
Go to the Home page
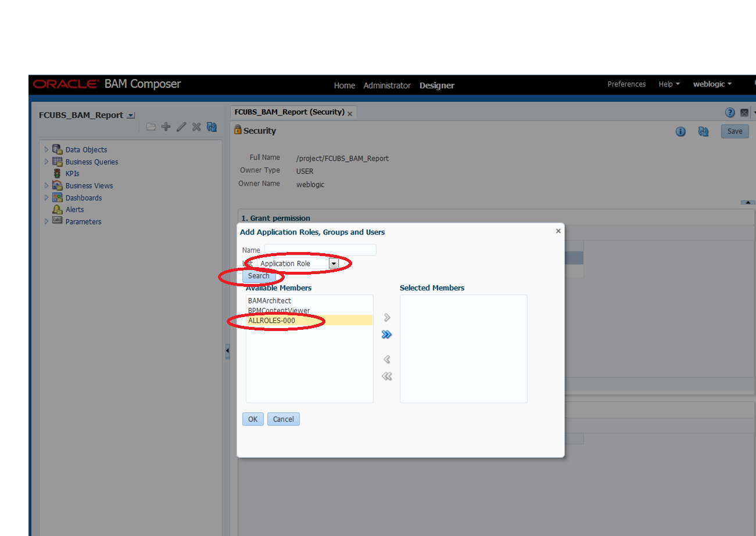point(344,85)
